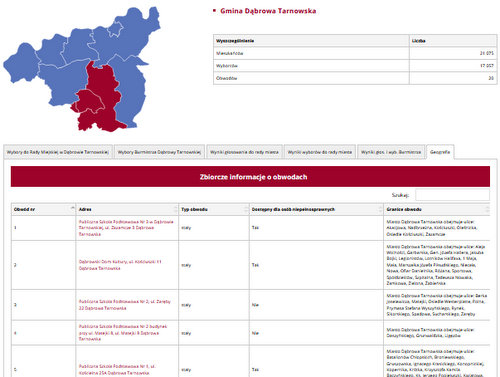Screen dimensions: 500x377
Task: Select the Geografia tab
Action: tap(440, 152)
